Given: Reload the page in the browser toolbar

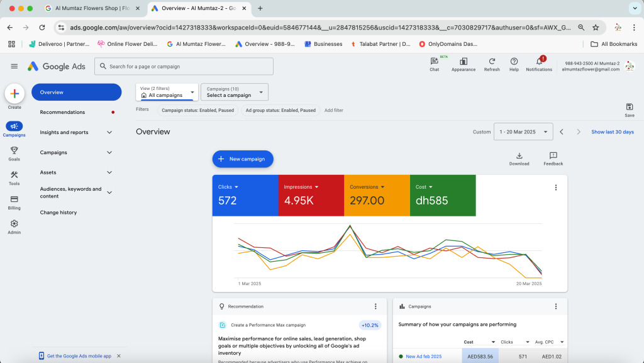Looking at the screenshot, I should pyautogui.click(x=42, y=28).
